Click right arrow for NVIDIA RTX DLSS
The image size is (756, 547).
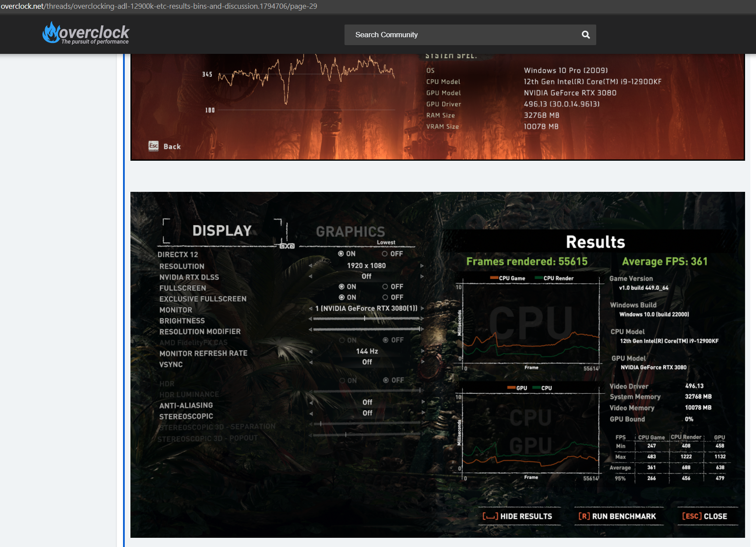tap(422, 276)
